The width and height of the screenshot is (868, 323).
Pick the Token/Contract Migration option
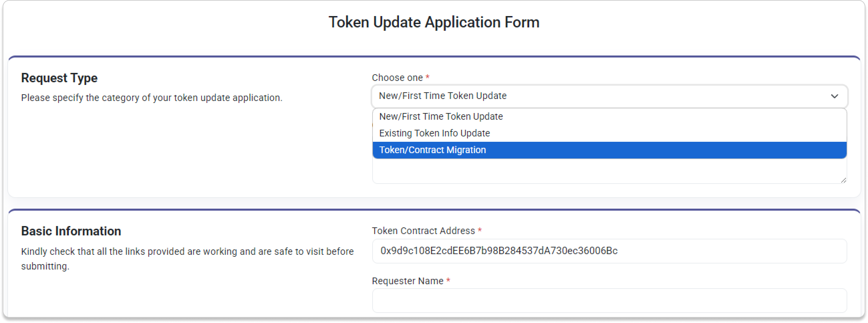[x=432, y=150]
